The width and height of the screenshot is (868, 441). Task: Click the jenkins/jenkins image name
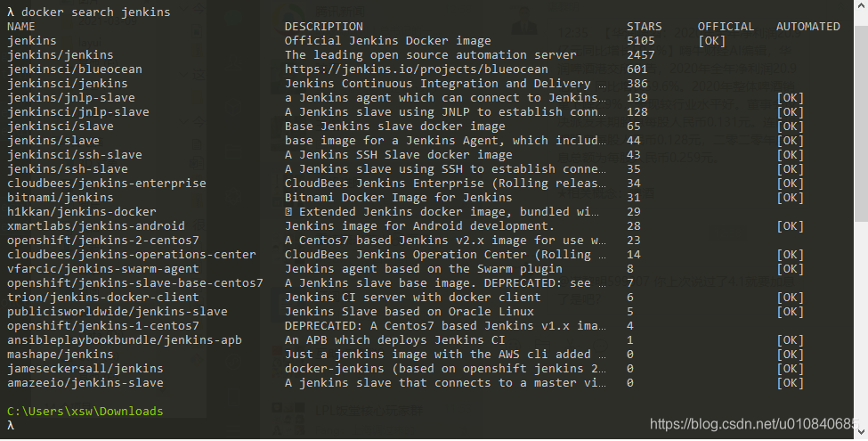click(x=61, y=55)
